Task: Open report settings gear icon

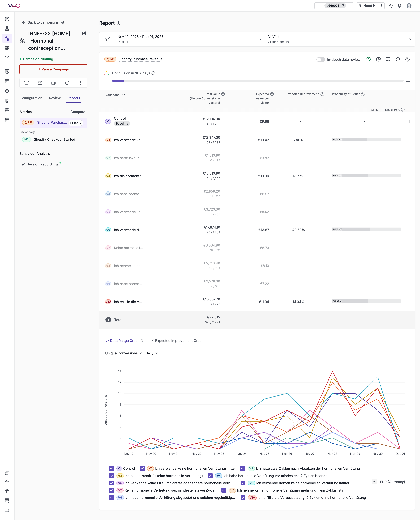Action: click(407, 59)
